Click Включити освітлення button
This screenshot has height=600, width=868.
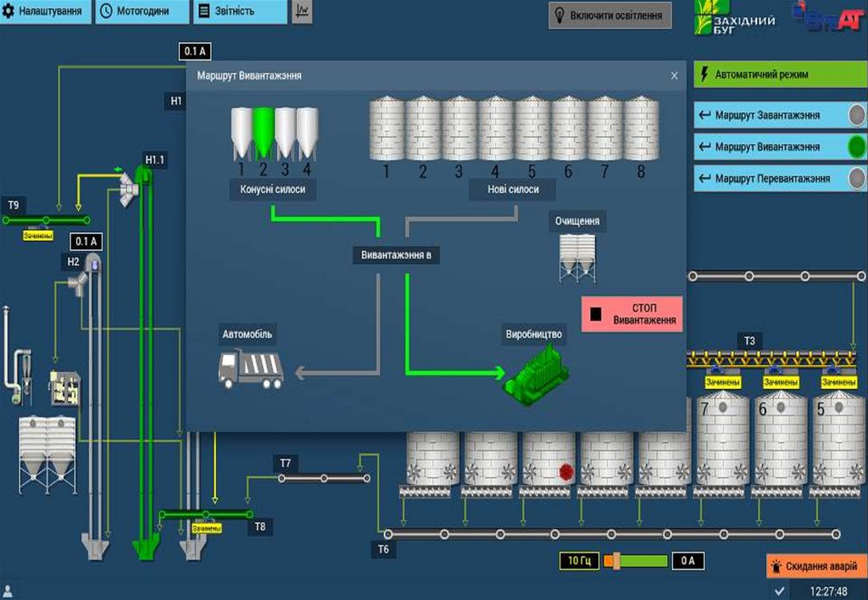[x=610, y=15]
